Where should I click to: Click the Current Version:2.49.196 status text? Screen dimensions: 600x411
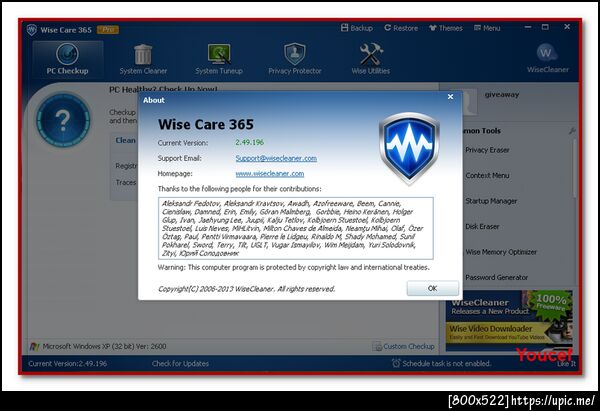(68, 364)
